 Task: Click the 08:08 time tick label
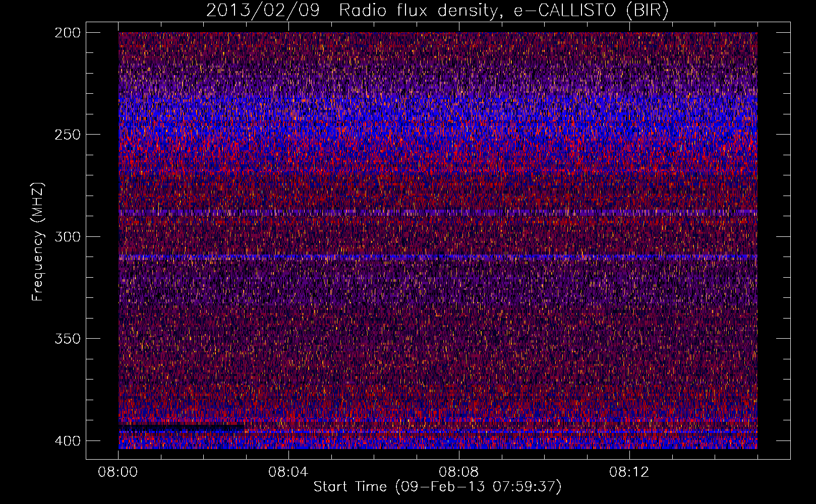[458, 472]
